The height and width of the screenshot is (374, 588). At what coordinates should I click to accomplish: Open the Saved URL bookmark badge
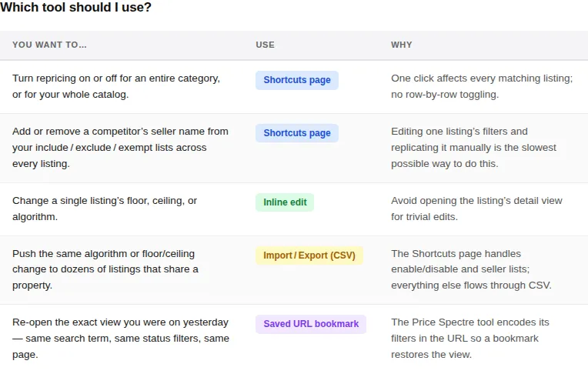pos(311,324)
